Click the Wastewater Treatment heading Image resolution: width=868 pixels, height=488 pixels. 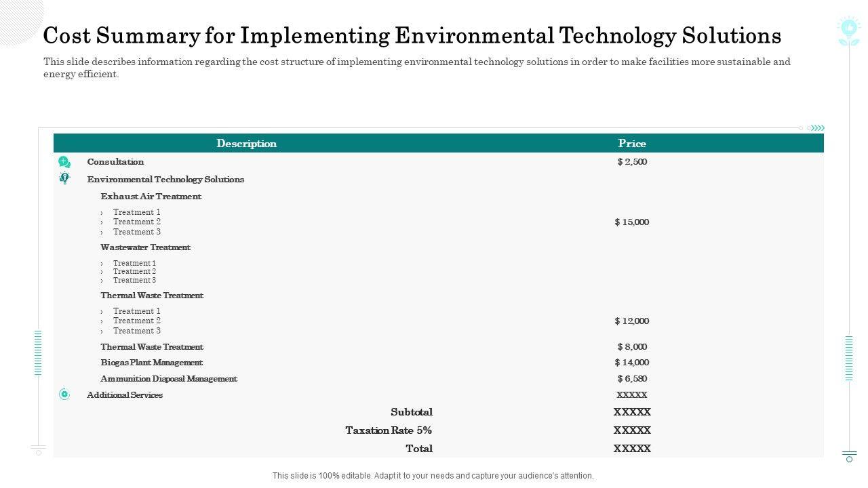tap(146, 247)
